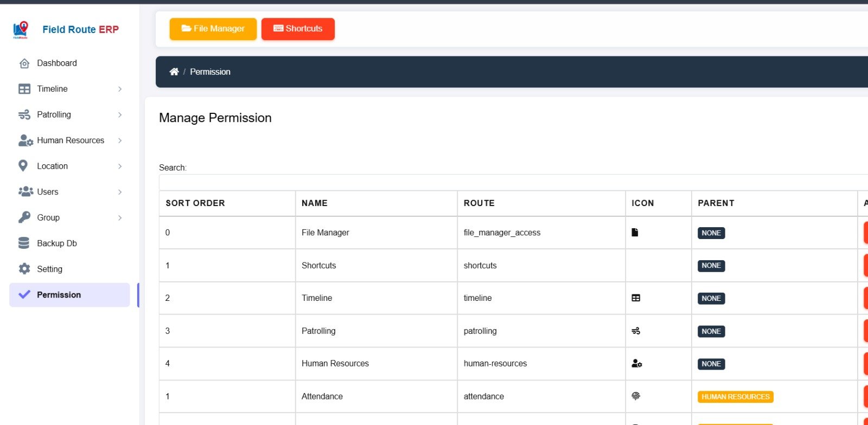Open the Patrolling menu item

click(69, 115)
